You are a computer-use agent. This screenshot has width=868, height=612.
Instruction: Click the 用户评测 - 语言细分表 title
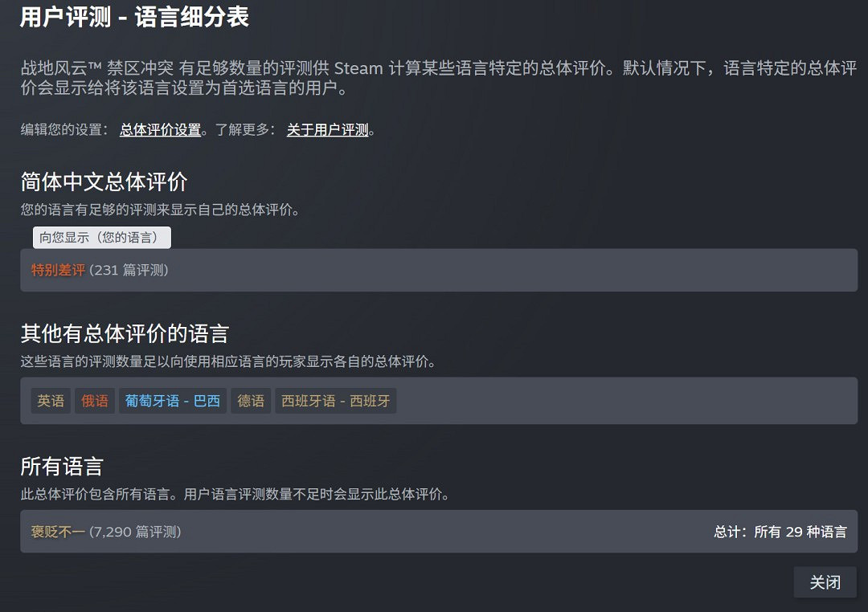tap(134, 16)
